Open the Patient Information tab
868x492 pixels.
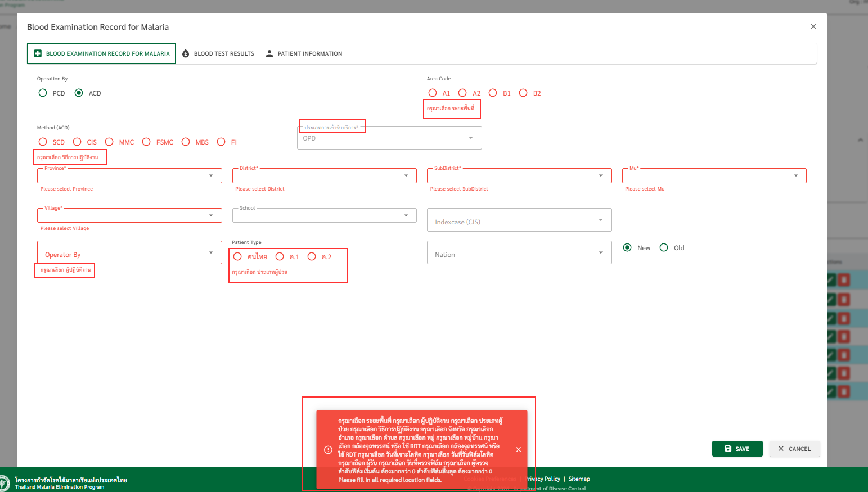click(x=309, y=53)
